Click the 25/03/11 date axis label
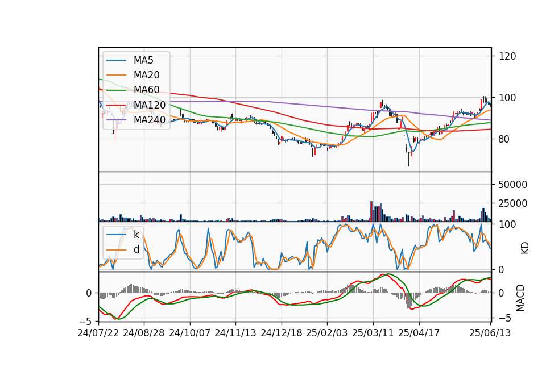 pyautogui.click(x=373, y=333)
